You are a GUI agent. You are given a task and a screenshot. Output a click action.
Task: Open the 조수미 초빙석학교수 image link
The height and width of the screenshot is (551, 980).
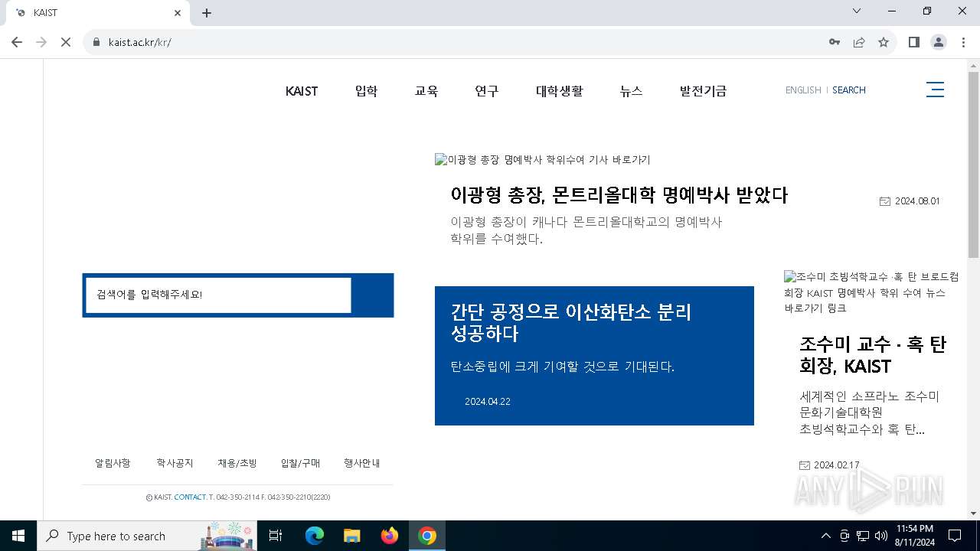(871, 292)
